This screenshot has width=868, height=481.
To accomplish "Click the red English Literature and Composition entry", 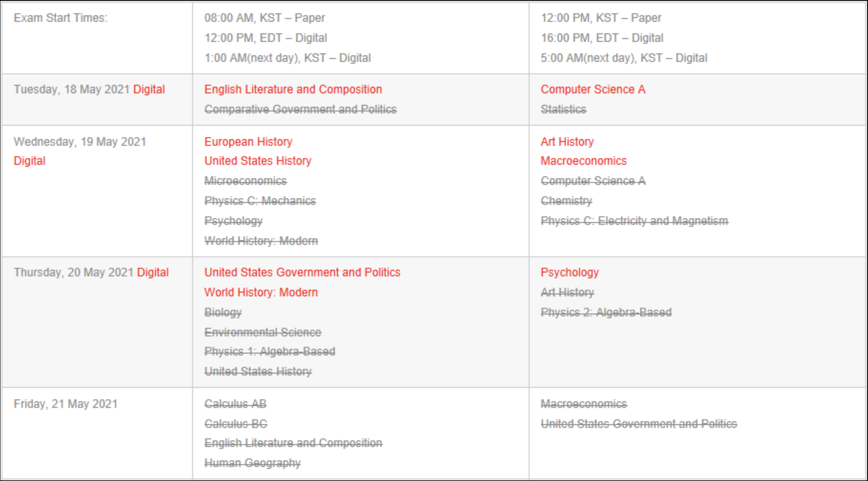I will 293,89.
